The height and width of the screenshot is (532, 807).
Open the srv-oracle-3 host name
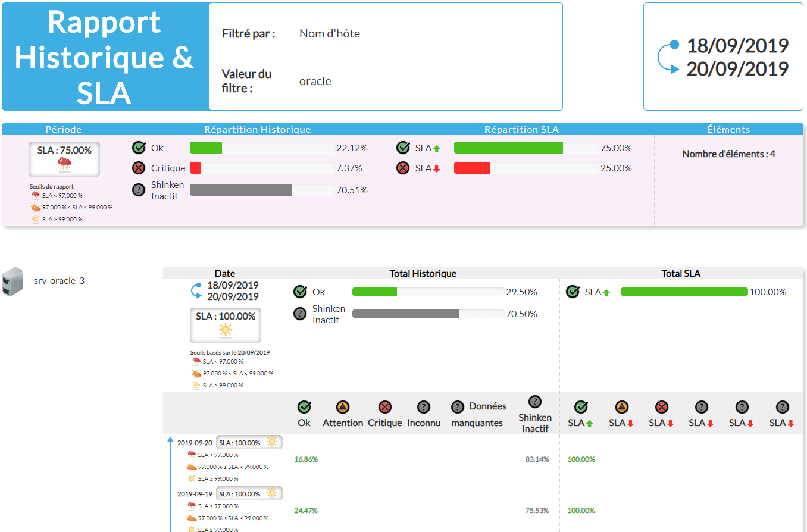click(x=59, y=280)
